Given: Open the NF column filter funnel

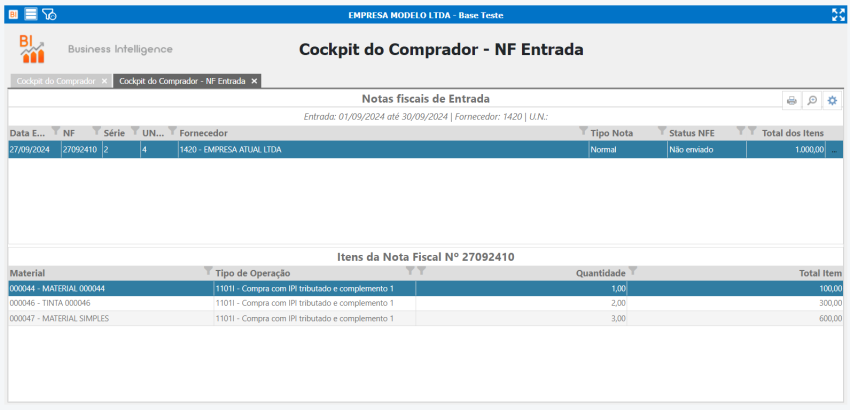Looking at the screenshot, I should (96, 131).
